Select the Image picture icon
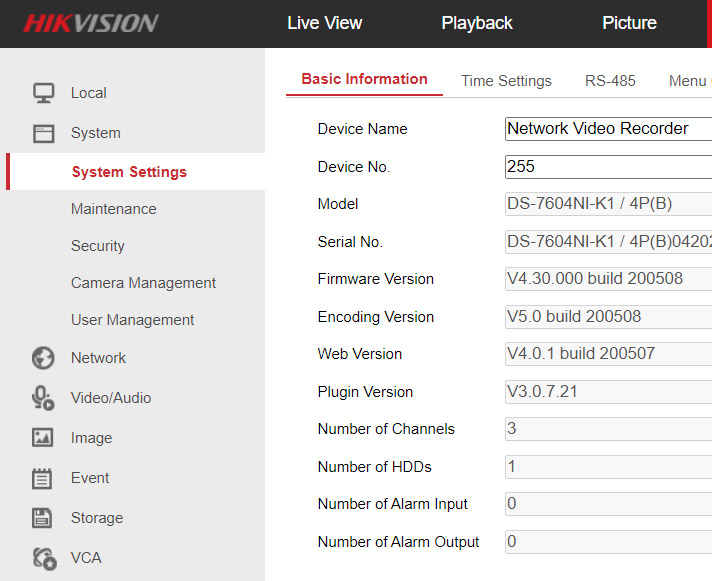 pos(43,438)
